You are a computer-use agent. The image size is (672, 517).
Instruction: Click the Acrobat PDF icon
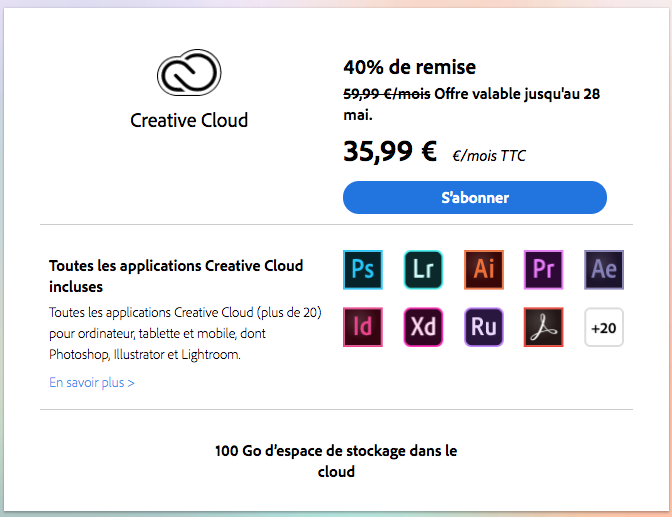pyautogui.click(x=543, y=327)
